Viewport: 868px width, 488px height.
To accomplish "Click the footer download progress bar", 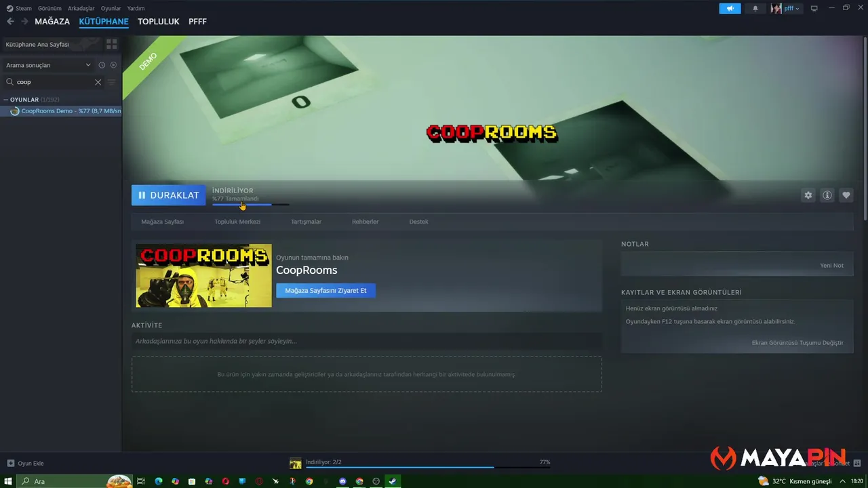I will pos(428,467).
